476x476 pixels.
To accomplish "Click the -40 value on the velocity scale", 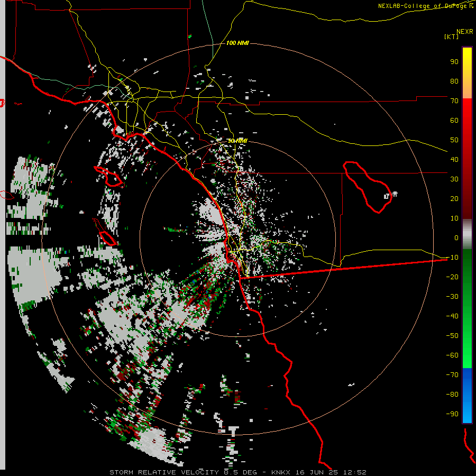I will (x=452, y=316).
